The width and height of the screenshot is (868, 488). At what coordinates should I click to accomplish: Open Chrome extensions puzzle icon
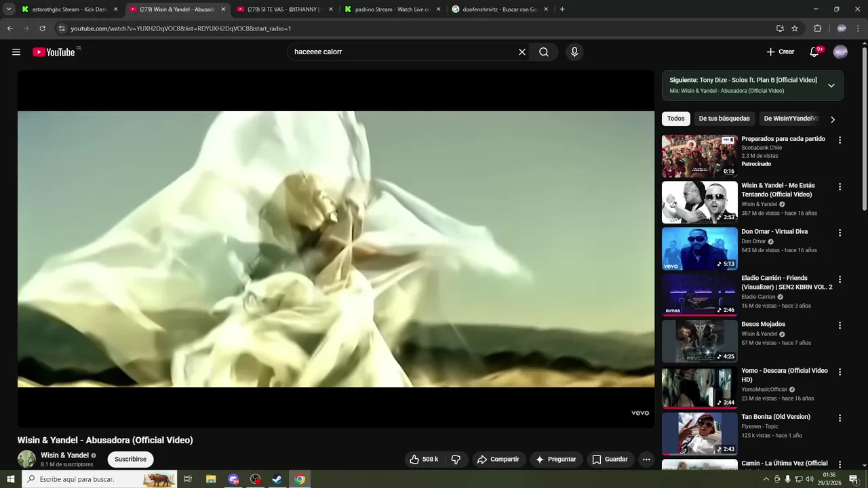(817, 28)
